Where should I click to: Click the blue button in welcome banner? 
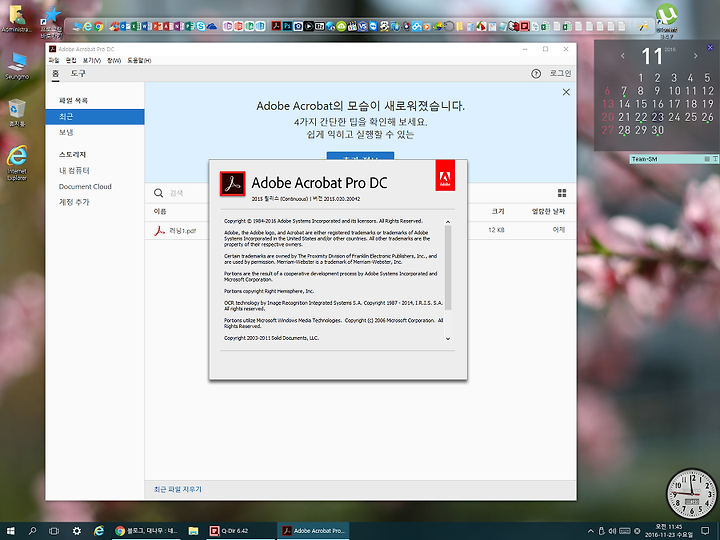point(360,156)
